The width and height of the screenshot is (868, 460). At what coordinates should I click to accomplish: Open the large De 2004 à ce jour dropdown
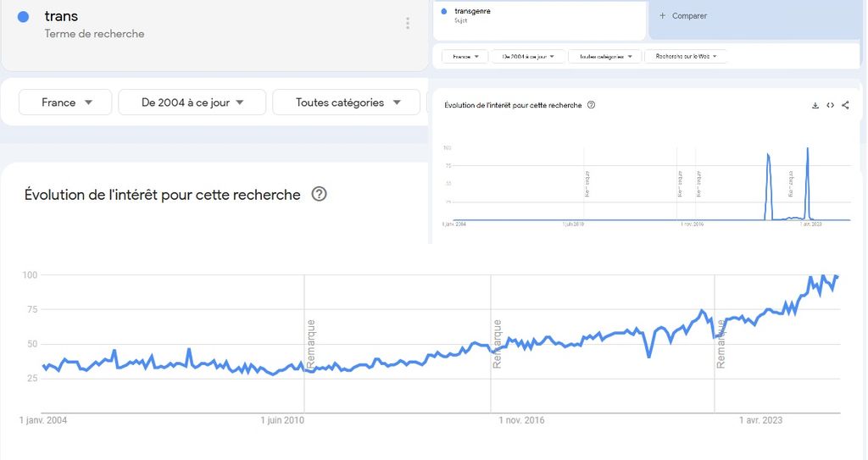click(x=192, y=103)
